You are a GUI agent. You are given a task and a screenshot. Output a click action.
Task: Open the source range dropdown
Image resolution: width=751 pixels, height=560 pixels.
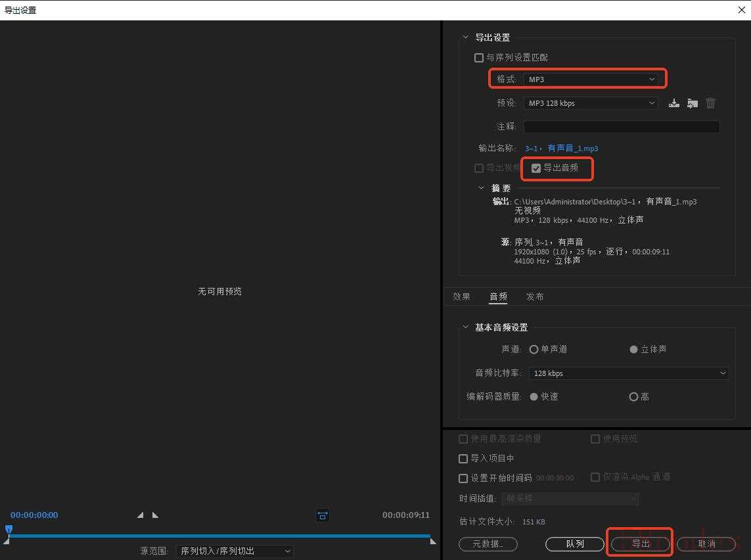tap(235, 551)
